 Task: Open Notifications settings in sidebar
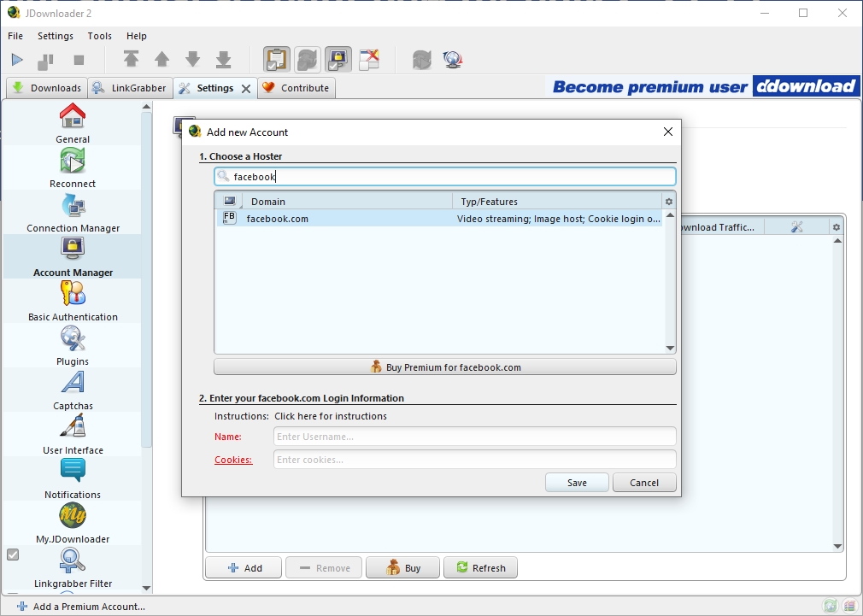[x=73, y=479]
